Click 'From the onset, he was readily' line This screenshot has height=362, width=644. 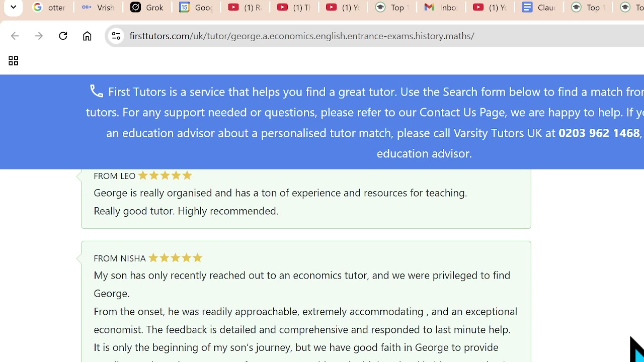click(x=305, y=311)
